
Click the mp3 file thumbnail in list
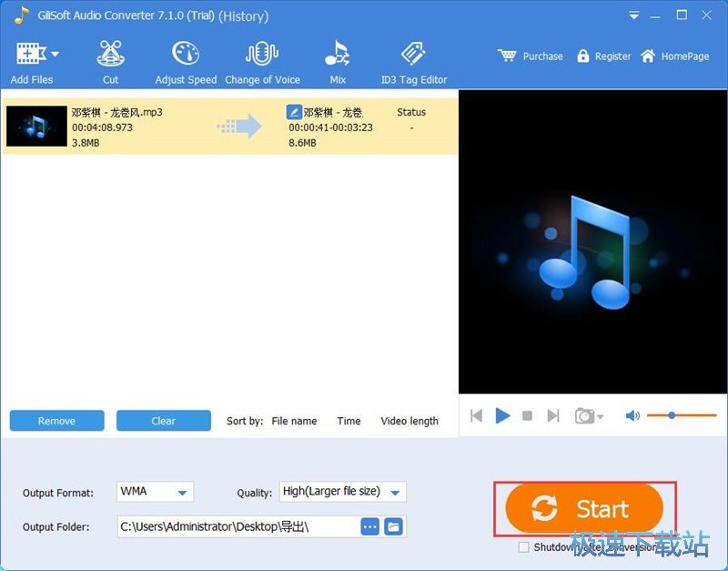coord(36,126)
